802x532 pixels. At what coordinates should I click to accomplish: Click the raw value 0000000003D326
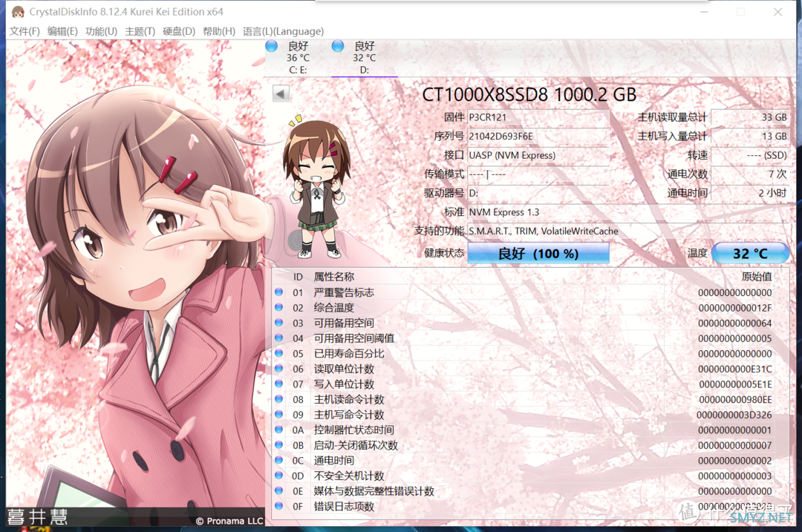pos(734,415)
